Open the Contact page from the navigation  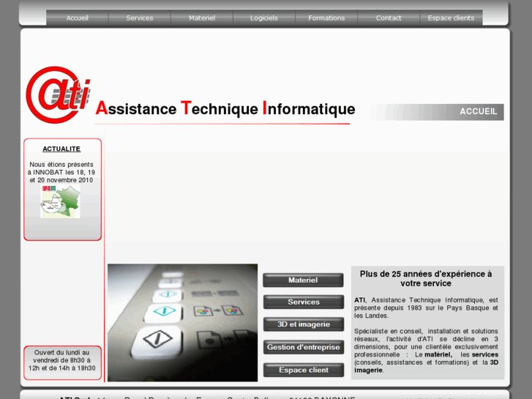pos(389,18)
